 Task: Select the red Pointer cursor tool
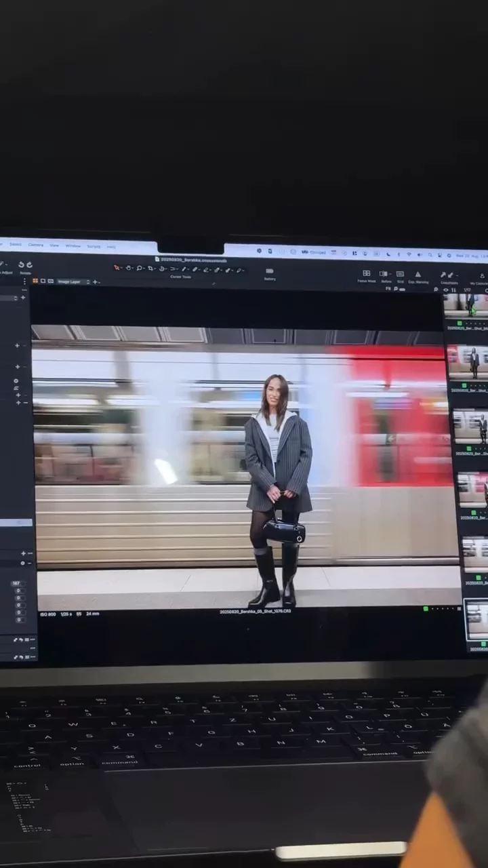[x=117, y=269]
